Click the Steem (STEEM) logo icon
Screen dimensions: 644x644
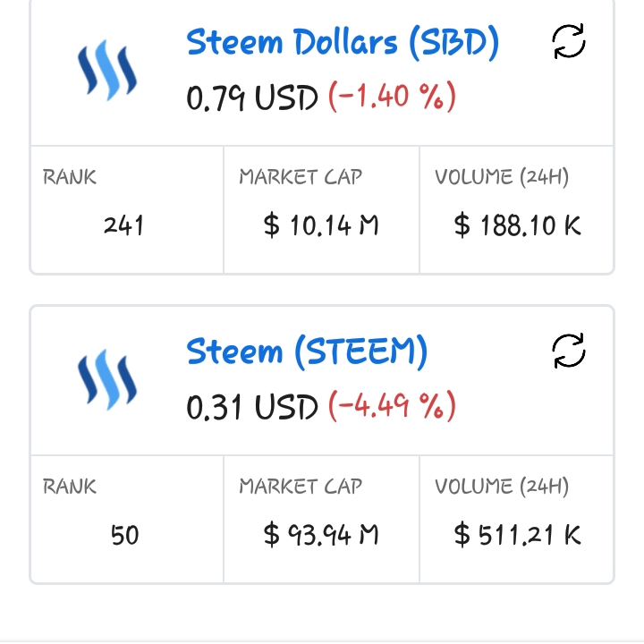coord(107,379)
